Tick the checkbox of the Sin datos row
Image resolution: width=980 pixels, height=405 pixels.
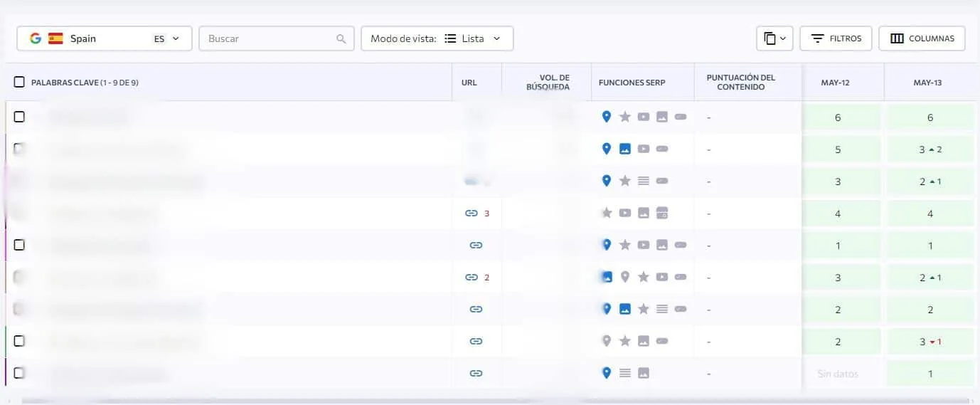click(x=19, y=373)
